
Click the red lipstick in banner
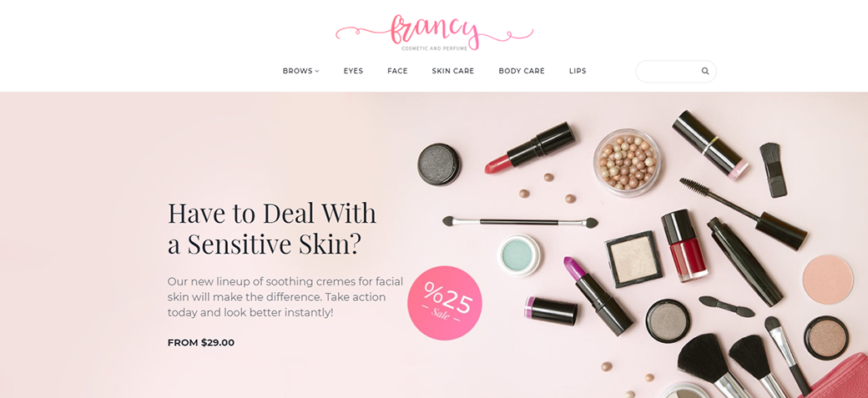point(530,148)
